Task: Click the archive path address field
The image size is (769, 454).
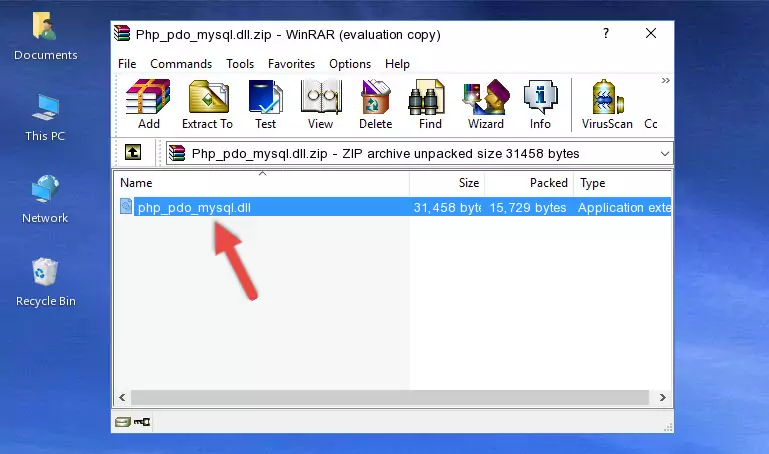Action: coord(419,153)
